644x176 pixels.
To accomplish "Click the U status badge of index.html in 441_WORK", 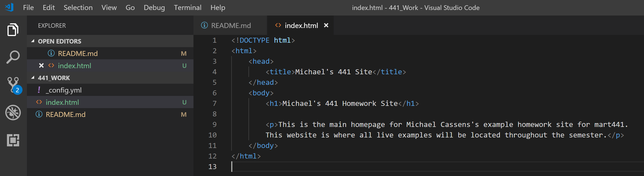I will [184, 102].
